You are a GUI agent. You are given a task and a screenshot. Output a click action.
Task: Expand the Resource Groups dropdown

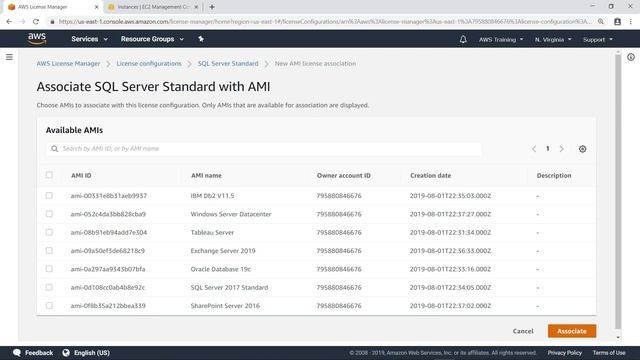click(x=152, y=39)
